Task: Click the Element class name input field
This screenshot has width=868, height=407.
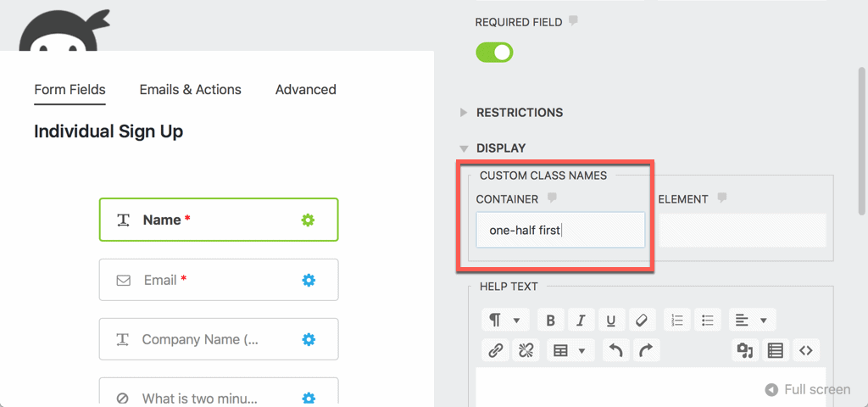Action: (742, 230)
